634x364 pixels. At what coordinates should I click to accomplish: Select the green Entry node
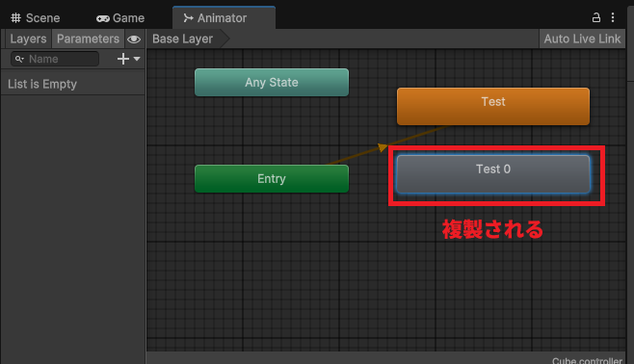(272, 178)
